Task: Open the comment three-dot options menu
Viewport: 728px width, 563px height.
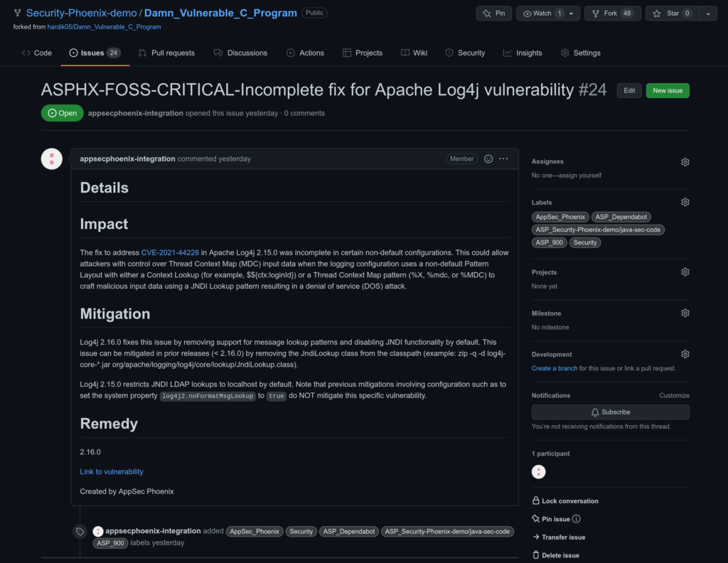Action: (503, 159)
